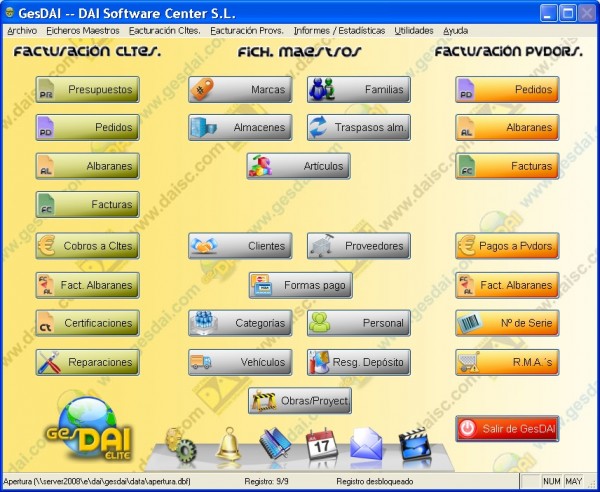Open Vehículos section

pyautogui.click(x=240, y=362)
